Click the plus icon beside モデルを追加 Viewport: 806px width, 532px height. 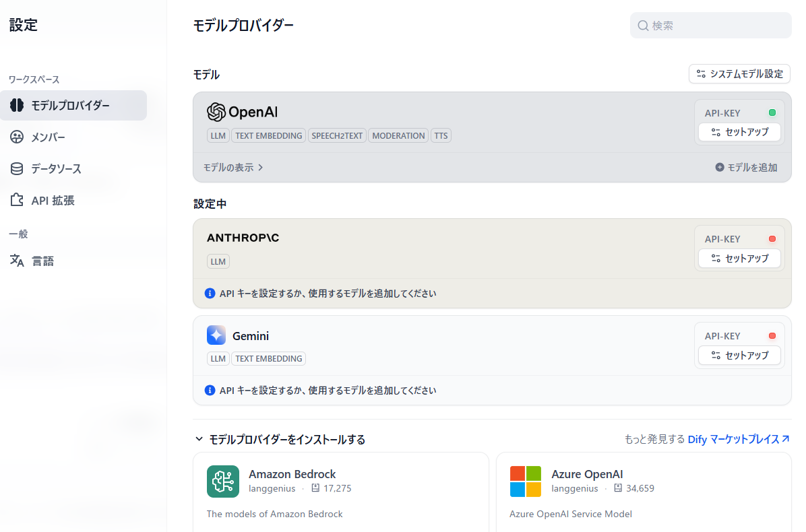point(720,168)
